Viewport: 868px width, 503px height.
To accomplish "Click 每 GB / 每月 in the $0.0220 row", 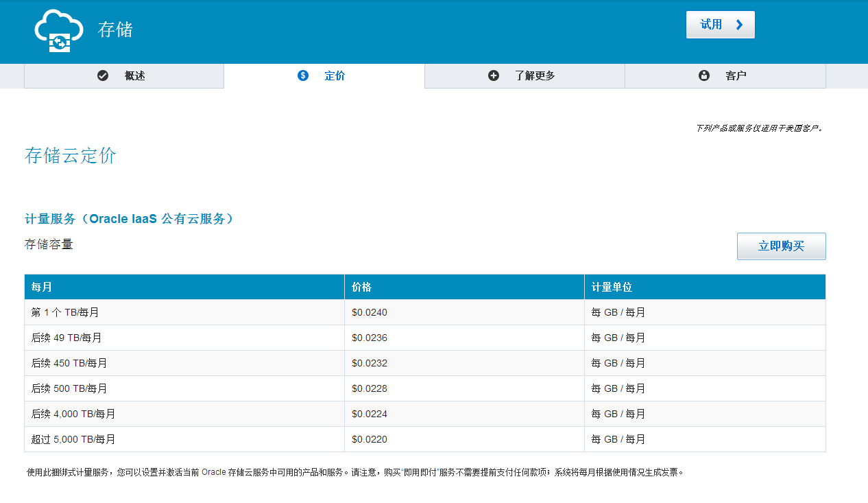I will pos(618,439).
